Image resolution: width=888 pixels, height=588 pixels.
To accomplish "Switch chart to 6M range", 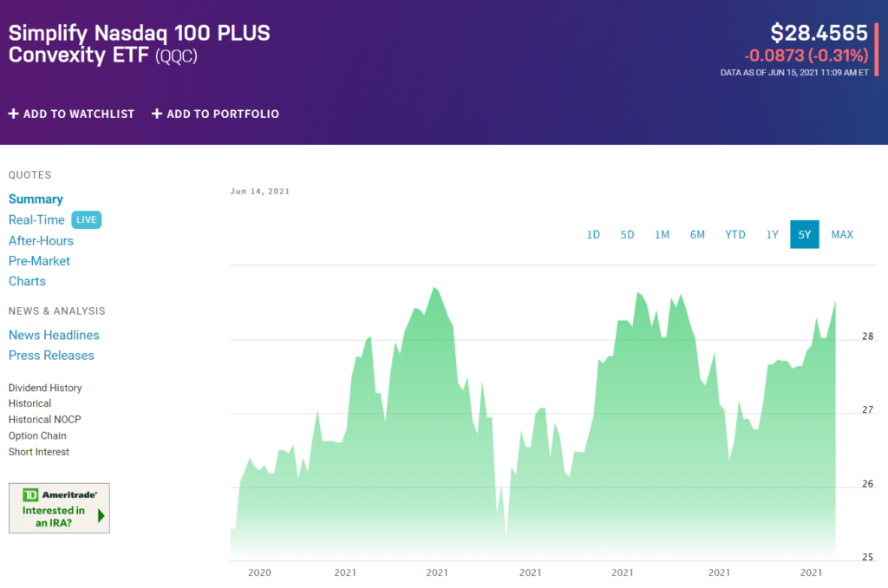I will 697,234.
